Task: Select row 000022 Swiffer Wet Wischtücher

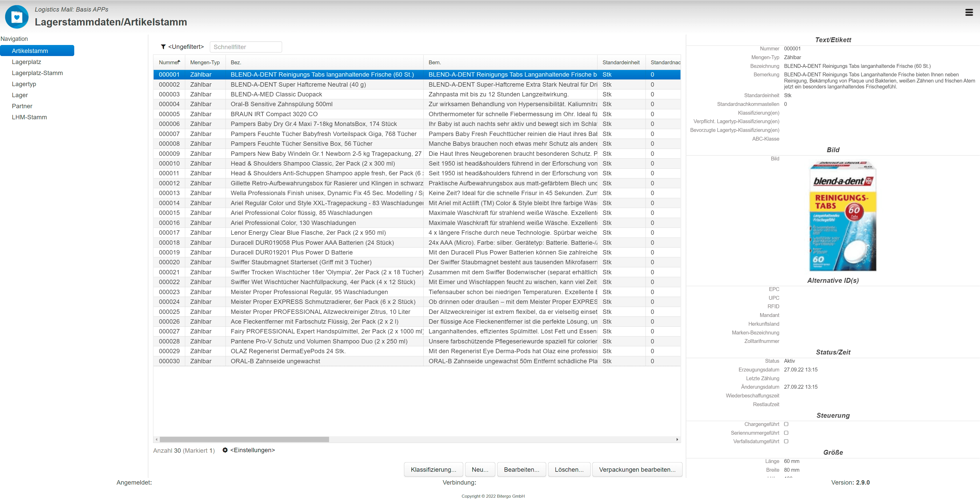Action: (x=417, y=282)
